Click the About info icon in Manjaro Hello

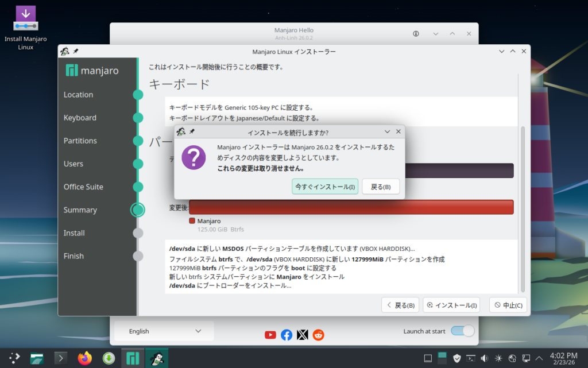point(416,34)
